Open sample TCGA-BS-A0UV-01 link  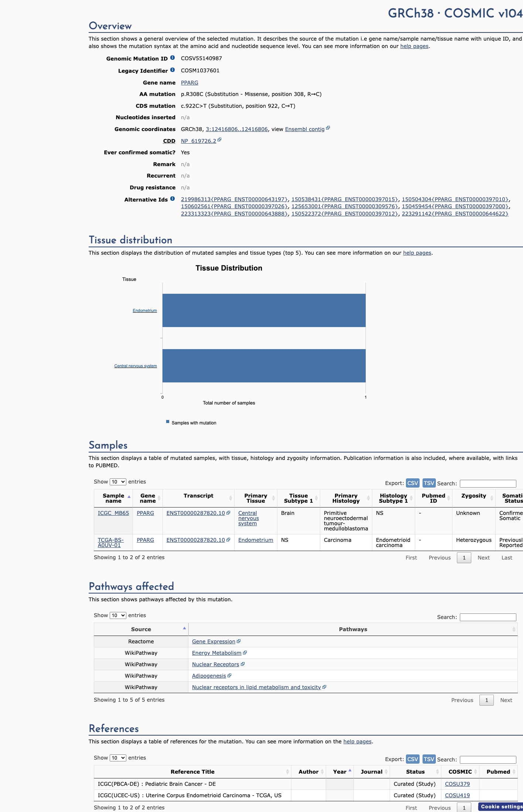coord(110,543)
